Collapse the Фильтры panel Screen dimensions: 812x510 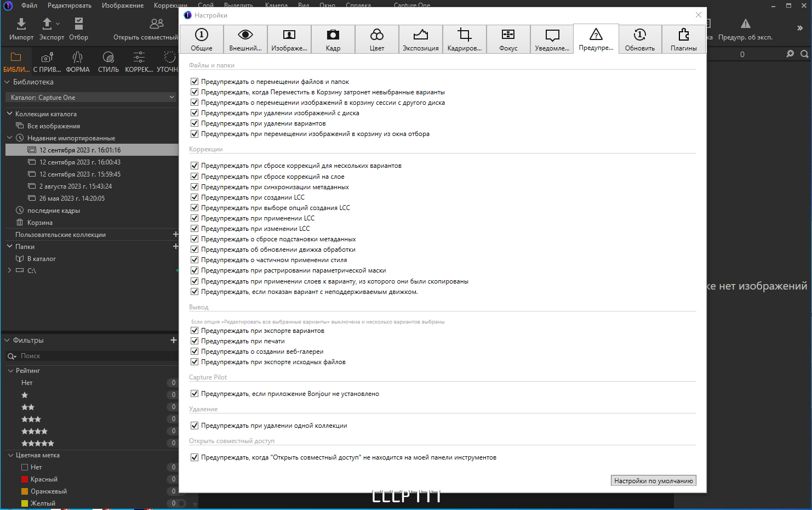pos(7,340)
